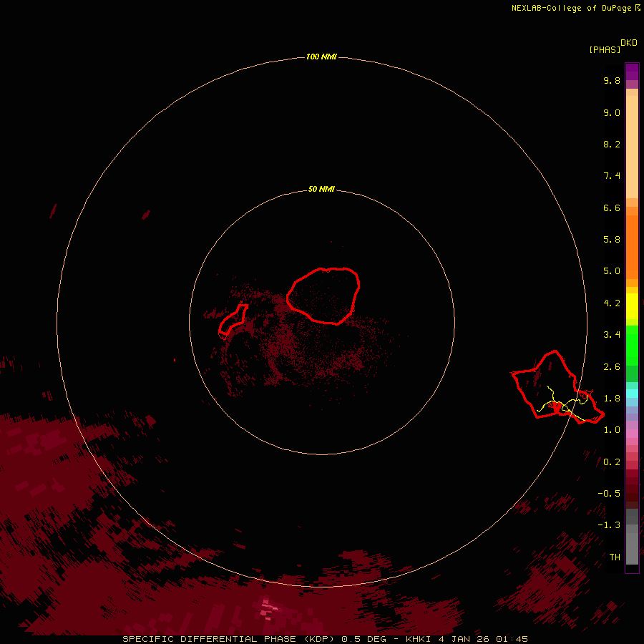Click the 4.2 colorbar value label

coord(612,303)
